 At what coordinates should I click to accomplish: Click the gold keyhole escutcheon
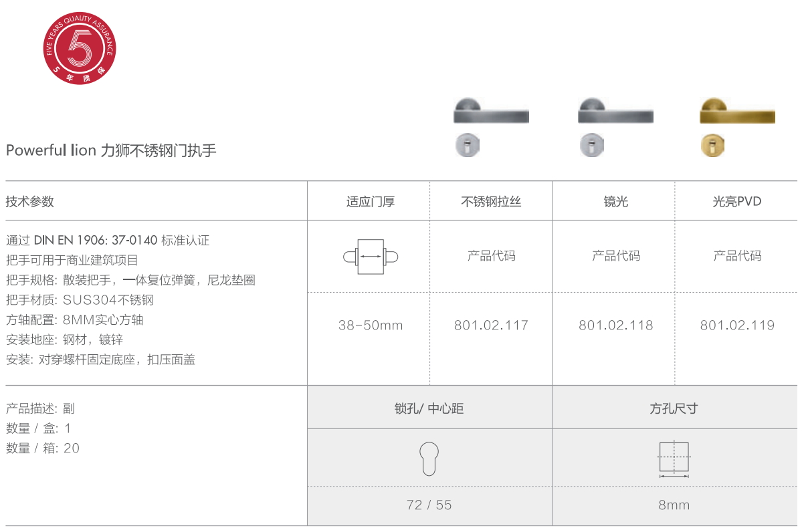tap(712, 145)
